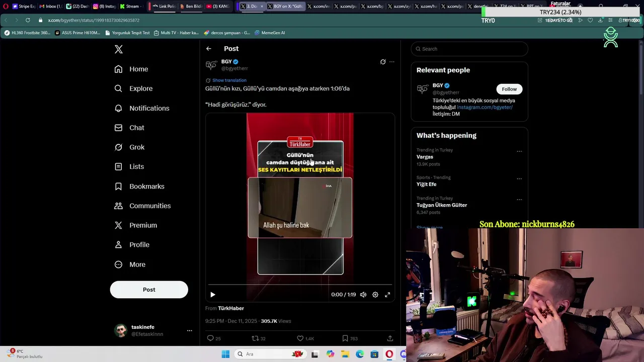This screenshot has width=644, height=362.
Task: Like the post with 1.4K likes
Action: coord(300,338)
